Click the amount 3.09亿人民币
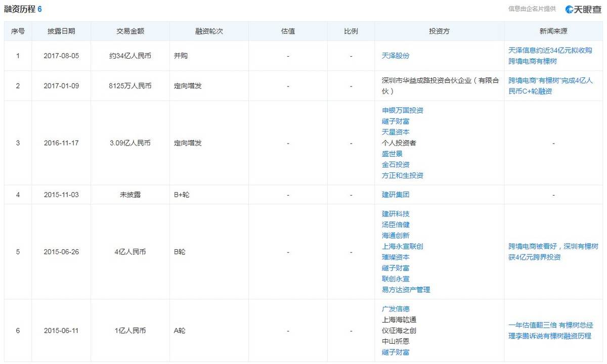The width and height of the screenshot is (607, 364). (130, 143)
